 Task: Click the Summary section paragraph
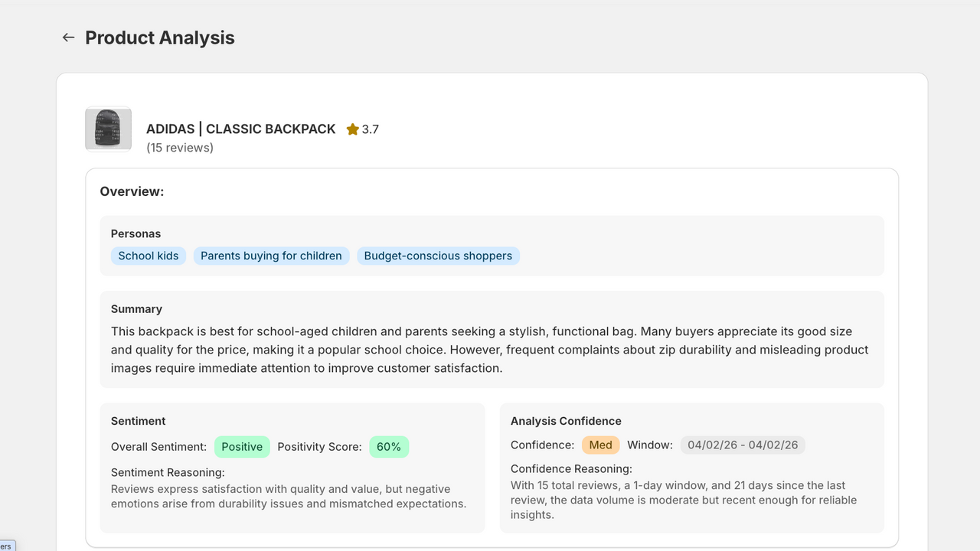coord(490,350)
